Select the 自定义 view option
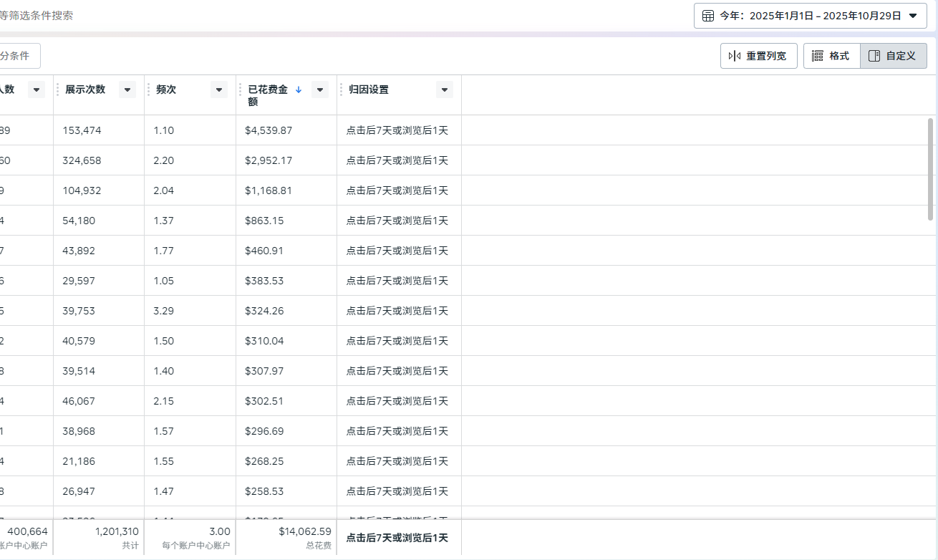This screenshot has width=938, height=560. coord(893,56)
